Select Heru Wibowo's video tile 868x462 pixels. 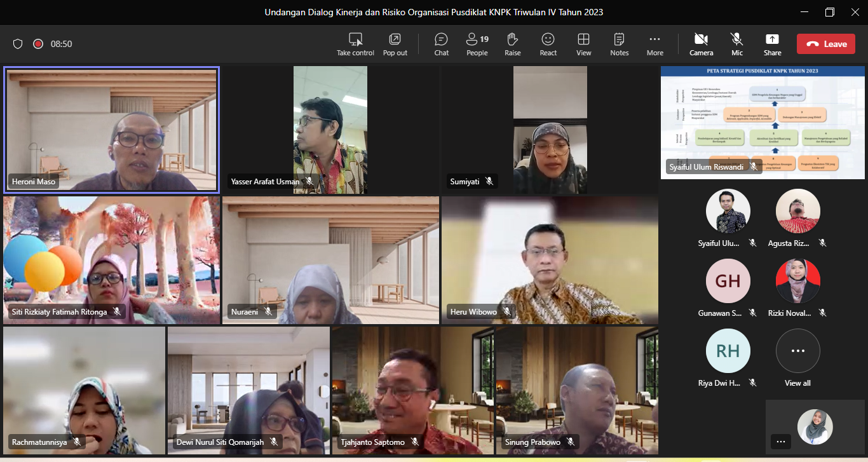[x=550, y=260]
